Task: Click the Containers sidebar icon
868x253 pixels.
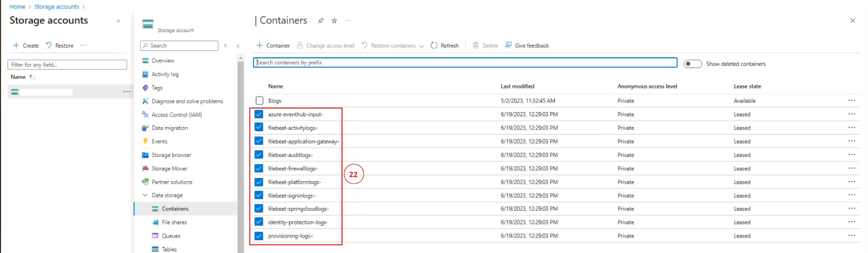Action: pyautogui.click(x=155, y=209)
